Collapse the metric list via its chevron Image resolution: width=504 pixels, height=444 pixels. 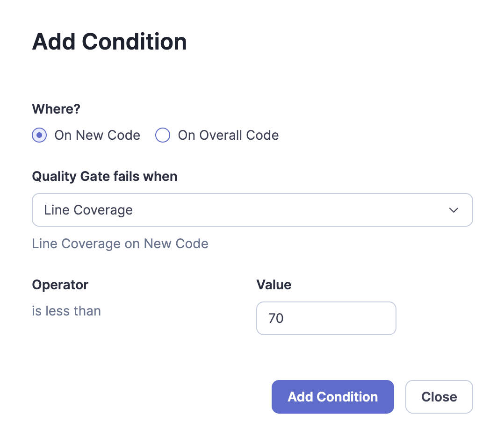coord(453,210)
